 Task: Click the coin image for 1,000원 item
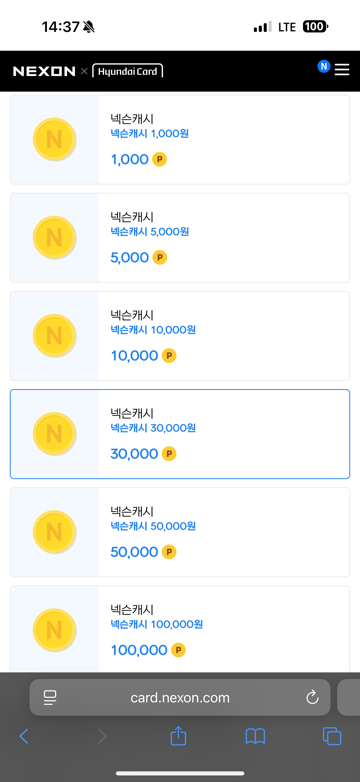(x=54, y=140)
